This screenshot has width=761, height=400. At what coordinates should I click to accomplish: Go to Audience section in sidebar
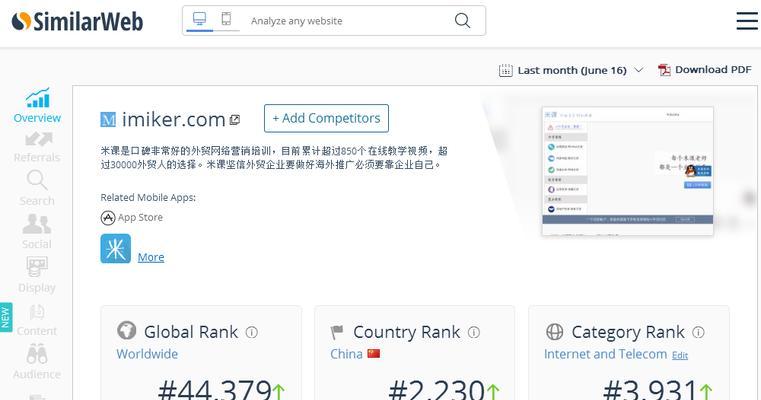[x=37, y=362]
